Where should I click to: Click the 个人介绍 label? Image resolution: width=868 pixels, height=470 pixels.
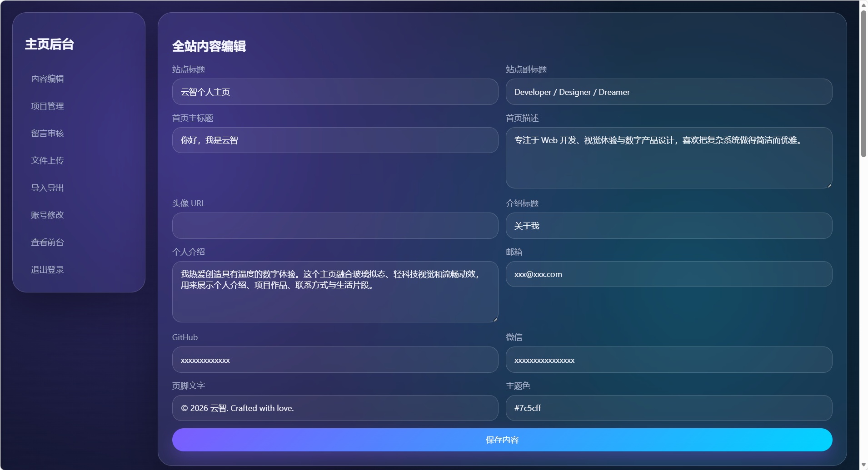coord(189,252)
